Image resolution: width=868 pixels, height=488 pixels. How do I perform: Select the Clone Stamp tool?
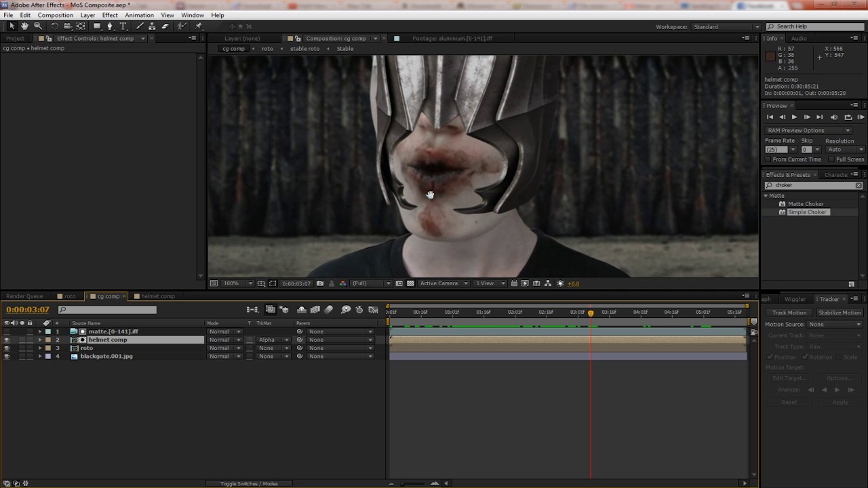(152, 26)
